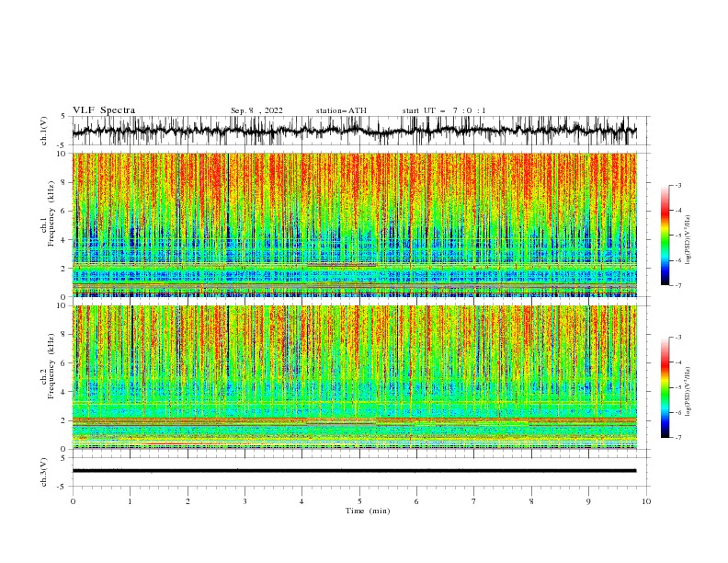The width and height of the screenshot is (728, 563).
Task: Click inside the ch.1 spectrogram panel
Action: click(x=354, y=224)
